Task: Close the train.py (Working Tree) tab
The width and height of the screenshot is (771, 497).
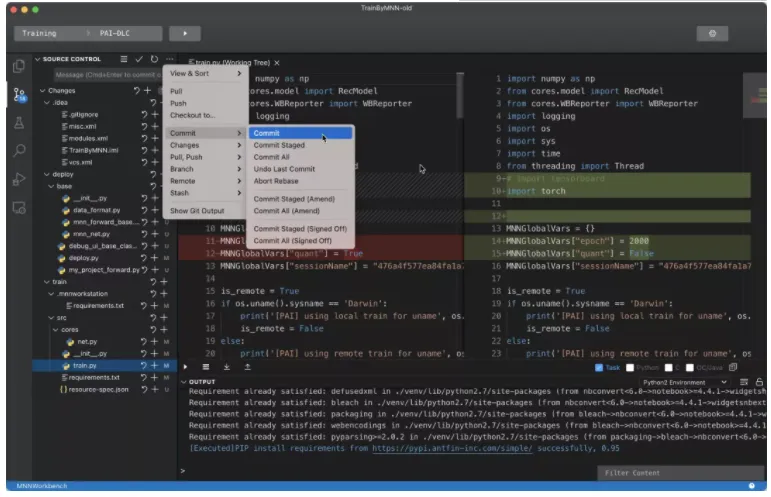Action: pyautogui.click(x=277, y=63)
